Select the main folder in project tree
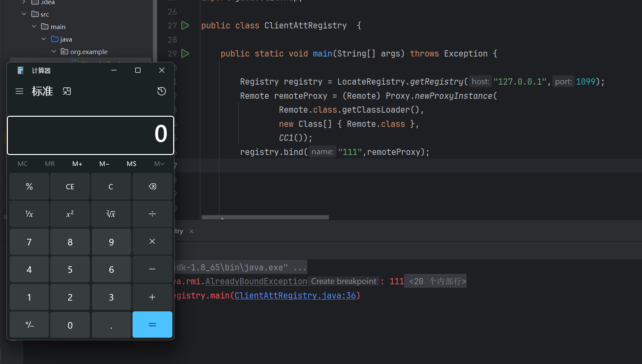 [58, 27]
